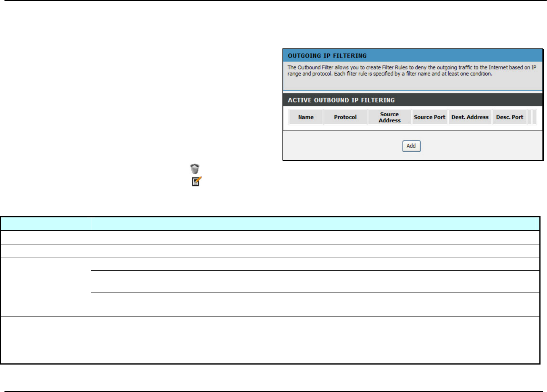Click the Protocol column header
The image size is (547, 392).
345,117
